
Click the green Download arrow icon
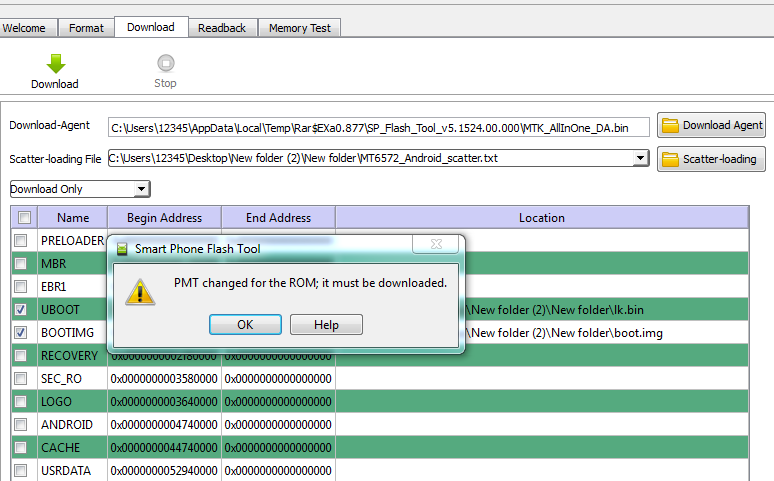coord(56,64)
